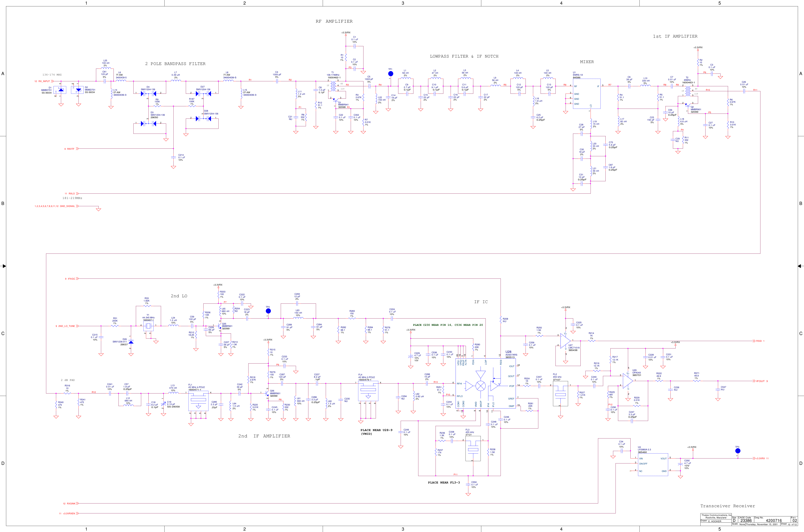Select the D4 SMV1204-136 varactor pair
This screenshot has height=532, width=804.
click(148, 94)
